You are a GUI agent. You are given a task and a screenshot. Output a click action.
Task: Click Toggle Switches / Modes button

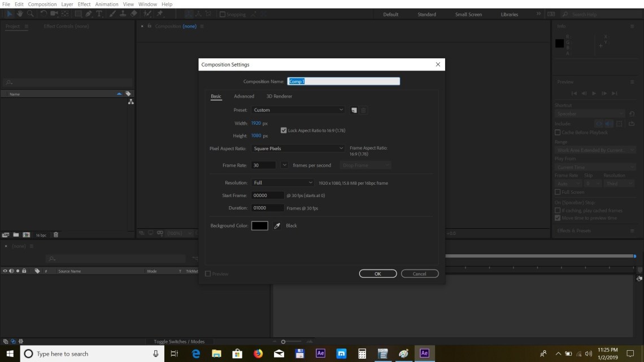point(179,342)
